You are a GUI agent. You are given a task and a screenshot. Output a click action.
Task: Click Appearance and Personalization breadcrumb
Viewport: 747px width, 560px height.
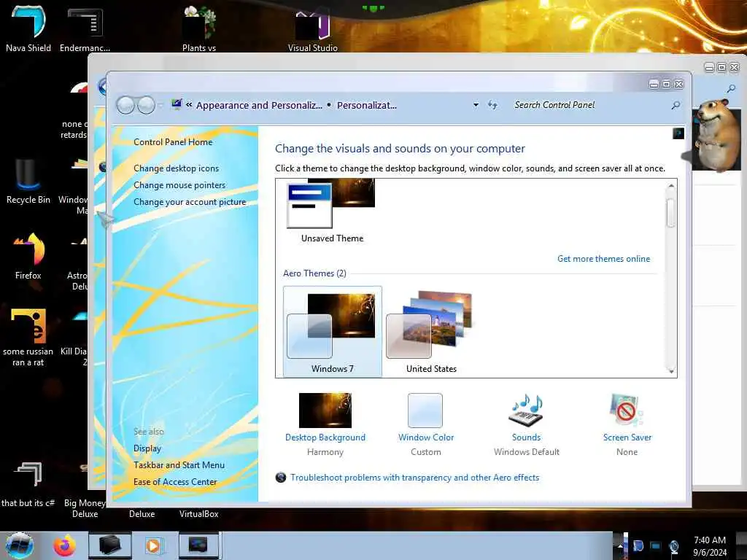[x=259, y=105]
